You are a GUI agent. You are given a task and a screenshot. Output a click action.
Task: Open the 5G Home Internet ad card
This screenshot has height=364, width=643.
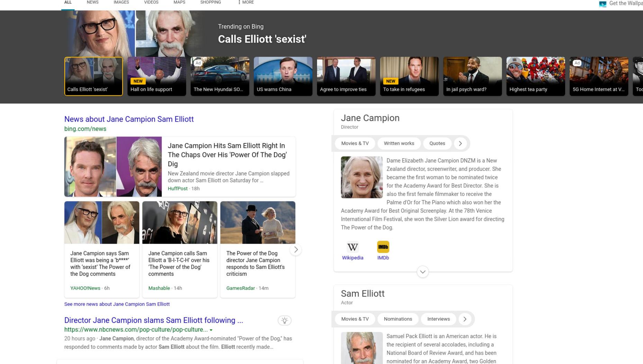pyautogui.click(x=599, y=76)
